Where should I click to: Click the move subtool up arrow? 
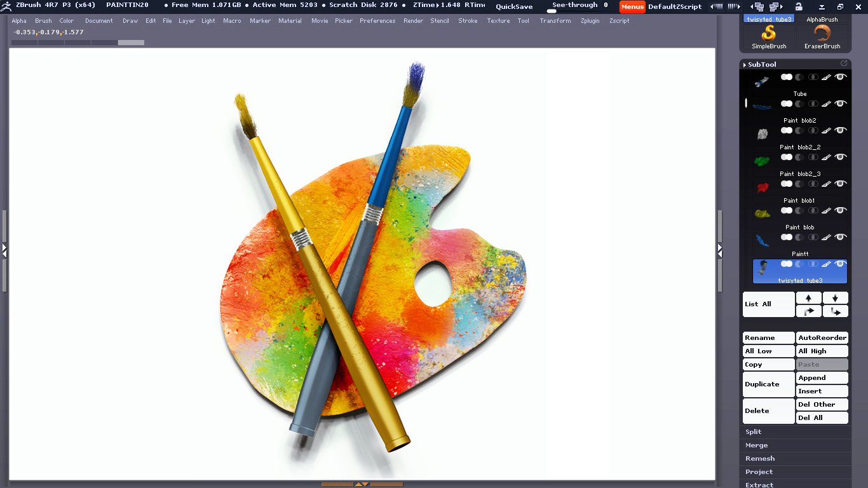coord(808,298)
